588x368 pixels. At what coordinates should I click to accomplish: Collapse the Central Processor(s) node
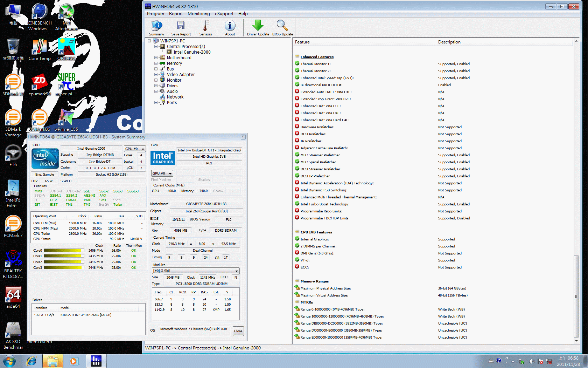click(x=156, y=47)
